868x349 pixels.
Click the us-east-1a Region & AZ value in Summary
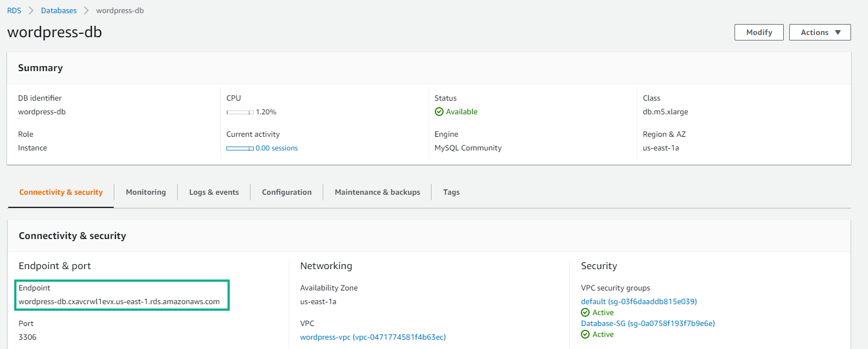661,148
